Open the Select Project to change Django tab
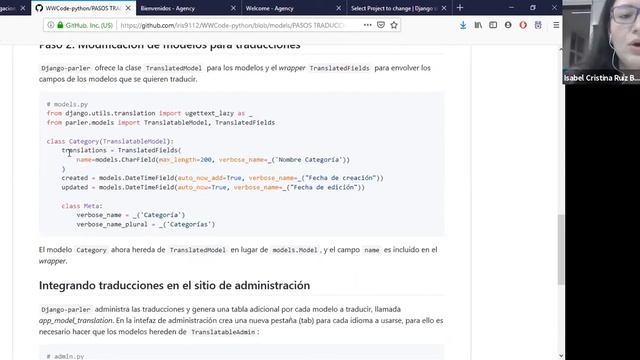The image size is (640, 360). (394, 8)
